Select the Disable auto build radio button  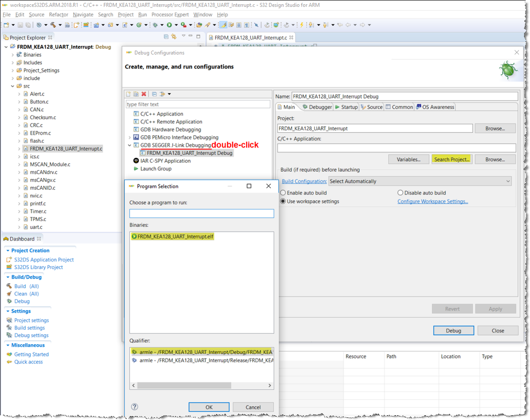point(400,192)
